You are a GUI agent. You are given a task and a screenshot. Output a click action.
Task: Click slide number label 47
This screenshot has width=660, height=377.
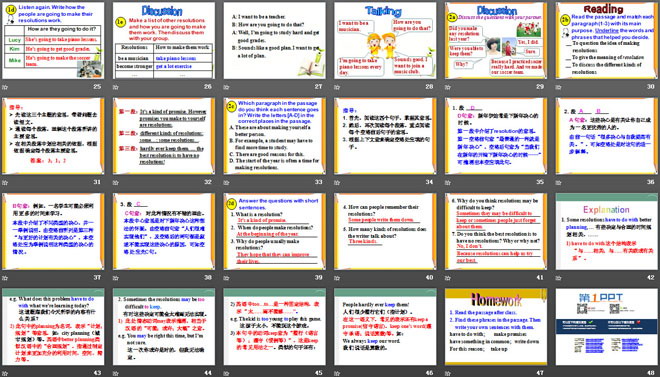coord(540,372)
